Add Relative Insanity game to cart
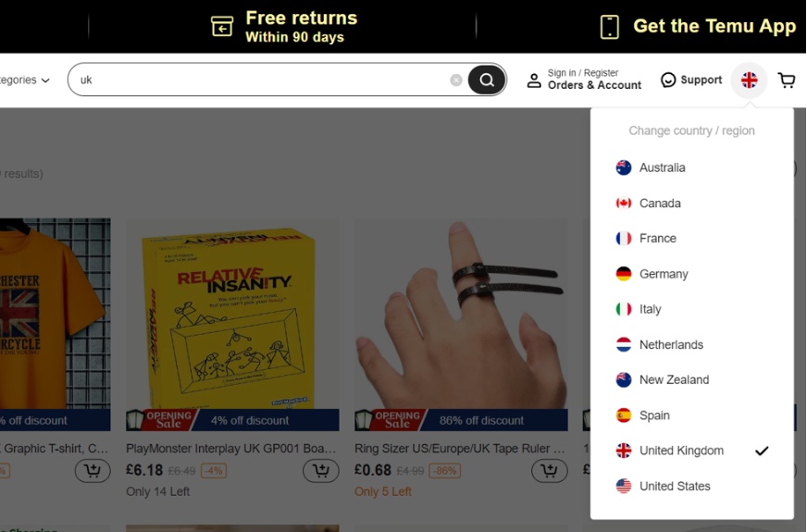The image size is (807, 532). point(320,470)
